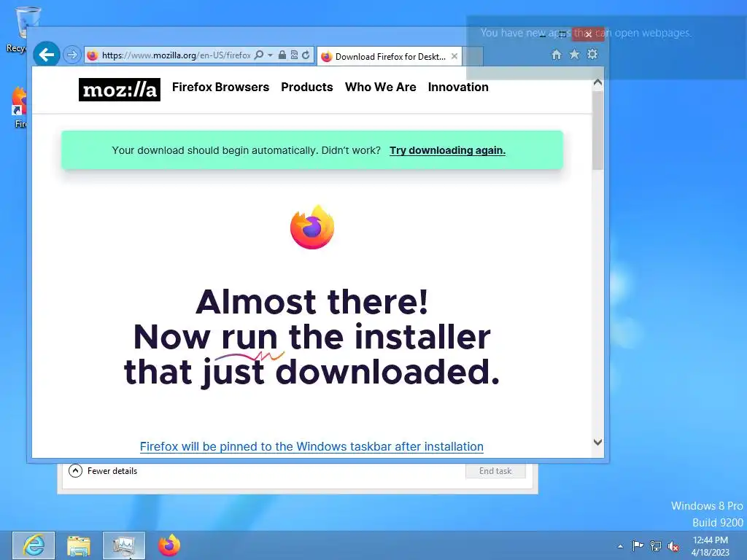The height and width of the screenshot is (560, 747).
Task: Click the network tray icon
Action: [x=656, y=545]
